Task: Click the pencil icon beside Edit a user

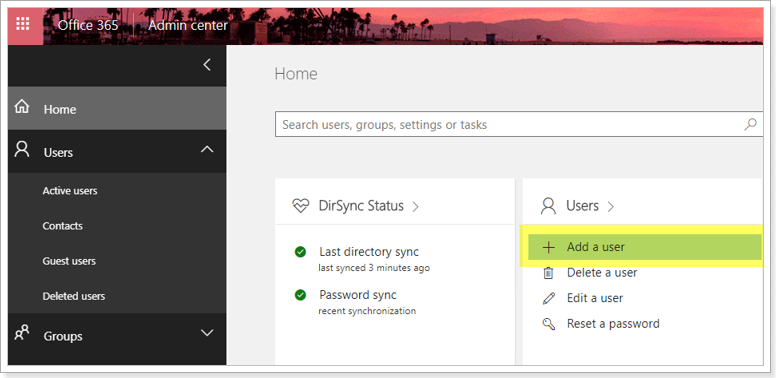Action: pyautogui.click(x=548, y=298)
